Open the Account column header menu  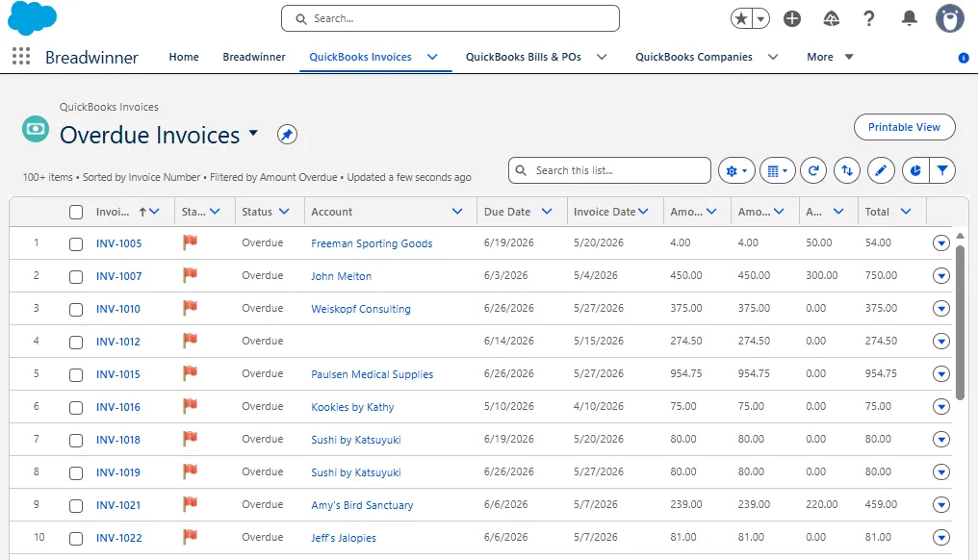(x=457, y=212)
